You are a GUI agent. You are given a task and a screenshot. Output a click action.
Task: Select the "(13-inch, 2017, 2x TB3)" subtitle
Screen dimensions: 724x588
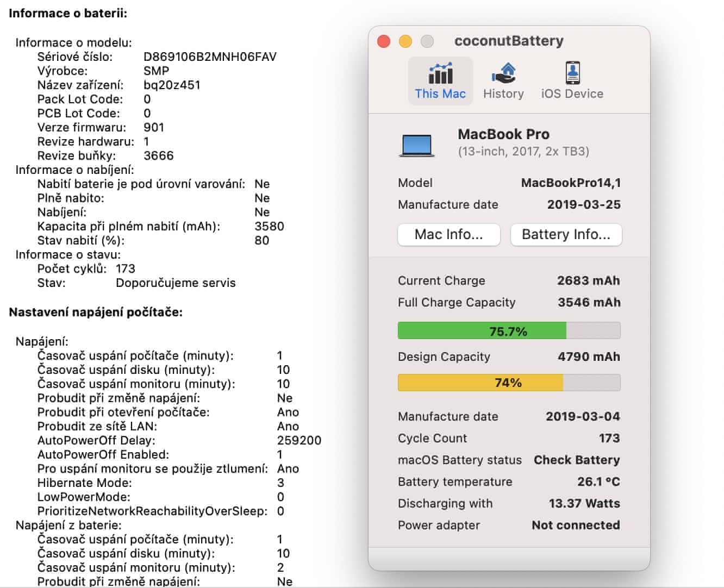click(523, 151)
